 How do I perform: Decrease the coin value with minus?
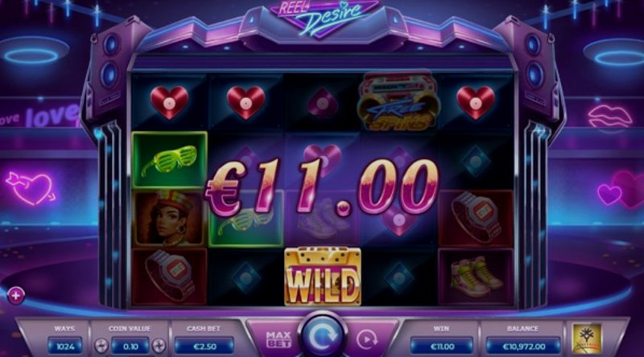tap(101, 346)
